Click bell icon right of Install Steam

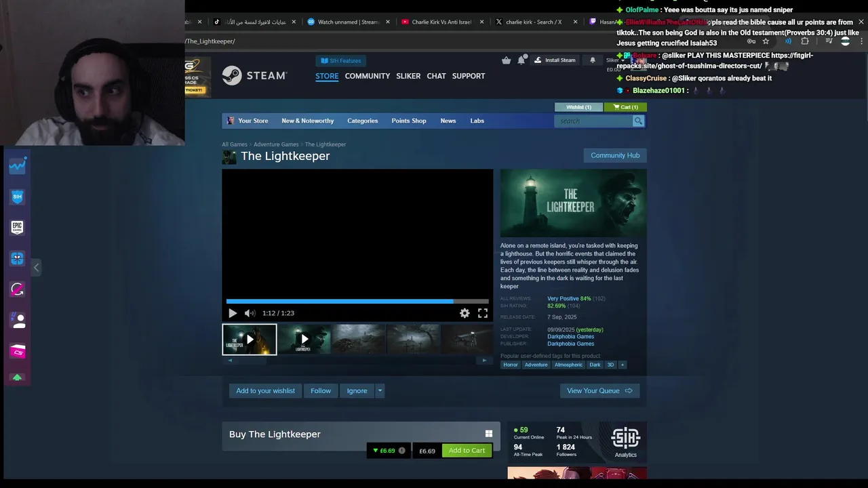point(593,60)
